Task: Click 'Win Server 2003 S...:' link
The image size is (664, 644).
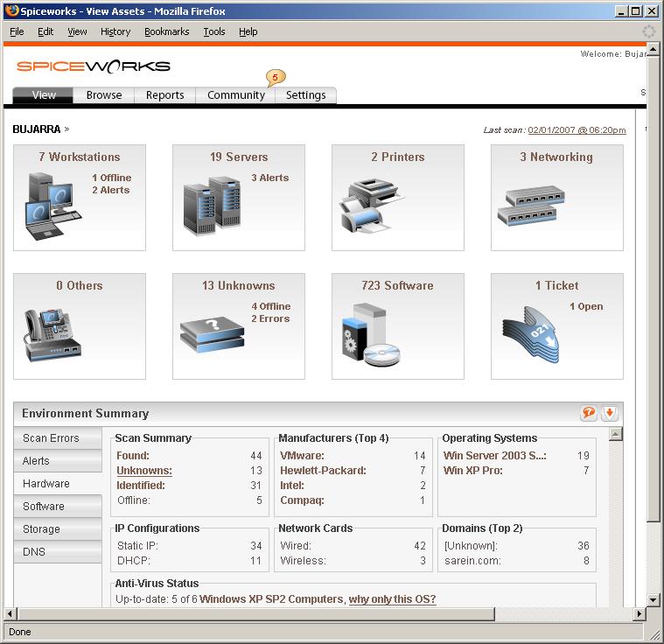Action: (494, 456)
